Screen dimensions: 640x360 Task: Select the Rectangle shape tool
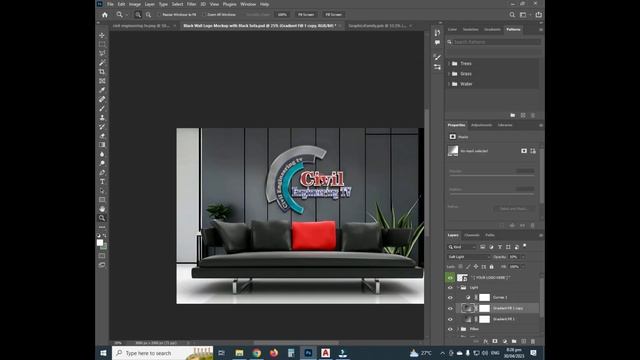102,200
